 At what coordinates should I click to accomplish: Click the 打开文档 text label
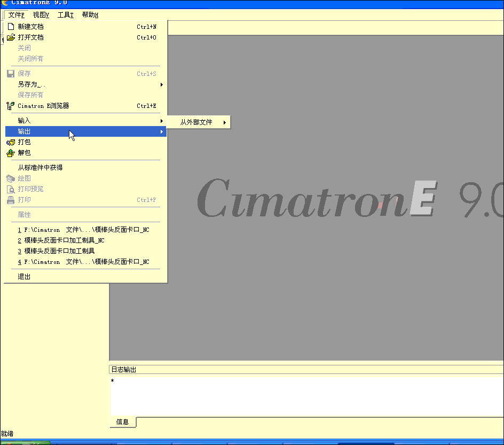[x=30, y=37]
